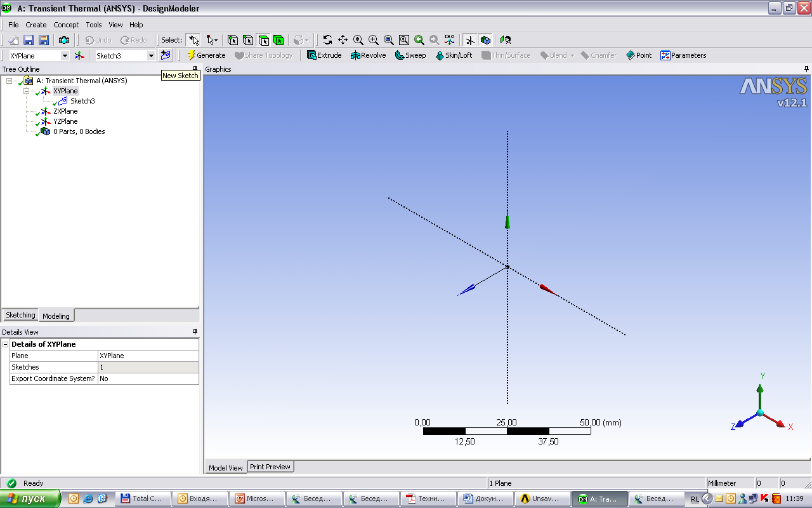Image resolution: width=812 pixels, height=508 pixels.
Task: Switch to the Model View tab
Action: point(226,467)
